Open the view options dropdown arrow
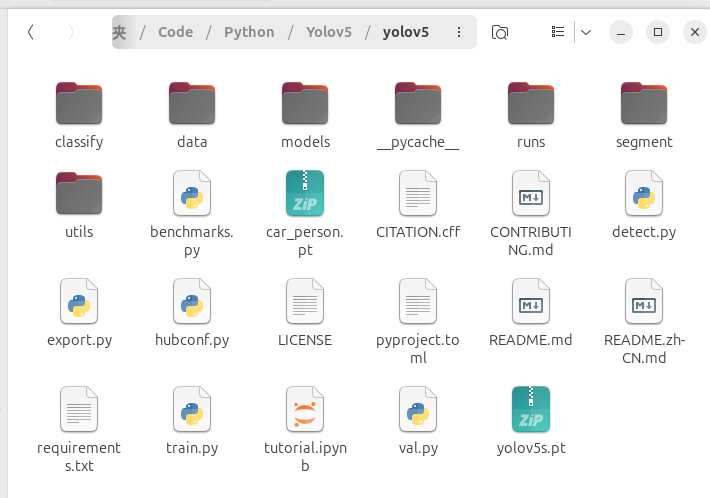This screenshot has height=498, width=710. (x=586, y=32)
